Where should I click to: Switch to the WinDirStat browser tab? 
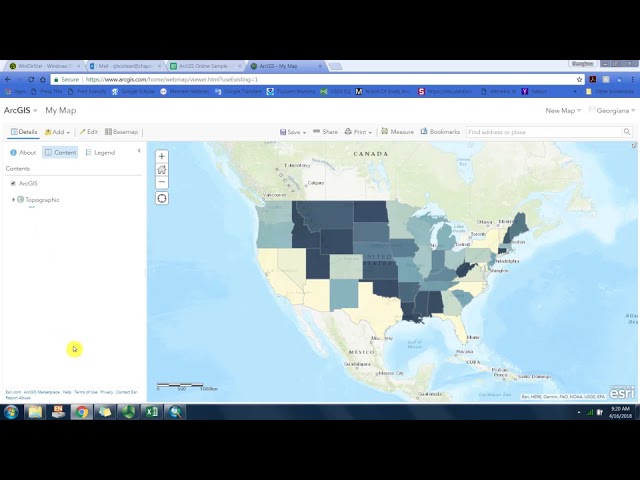44,66
